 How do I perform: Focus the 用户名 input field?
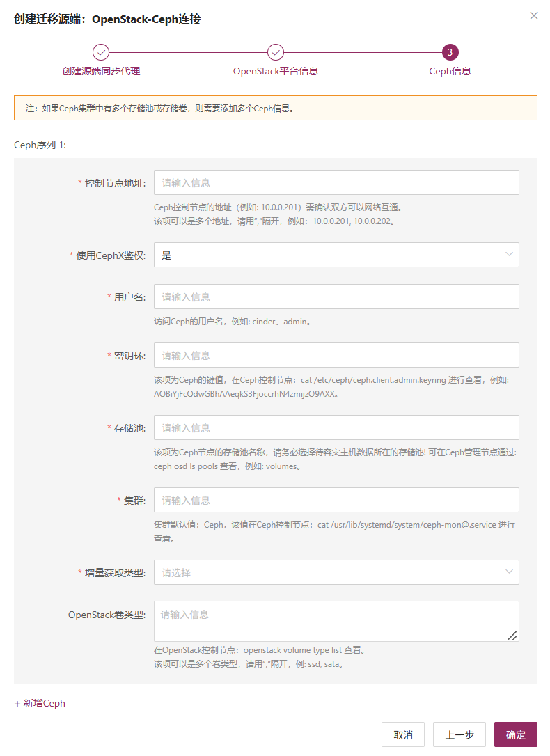(336, 297)
